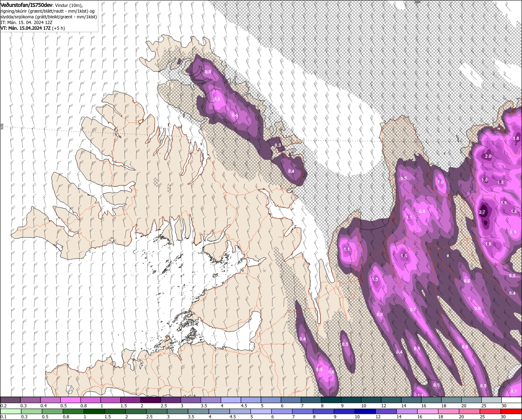
Task: Click the upper legend swatch between 1.5 and 2
Action: pyautogui.click(x=130, y=400)
